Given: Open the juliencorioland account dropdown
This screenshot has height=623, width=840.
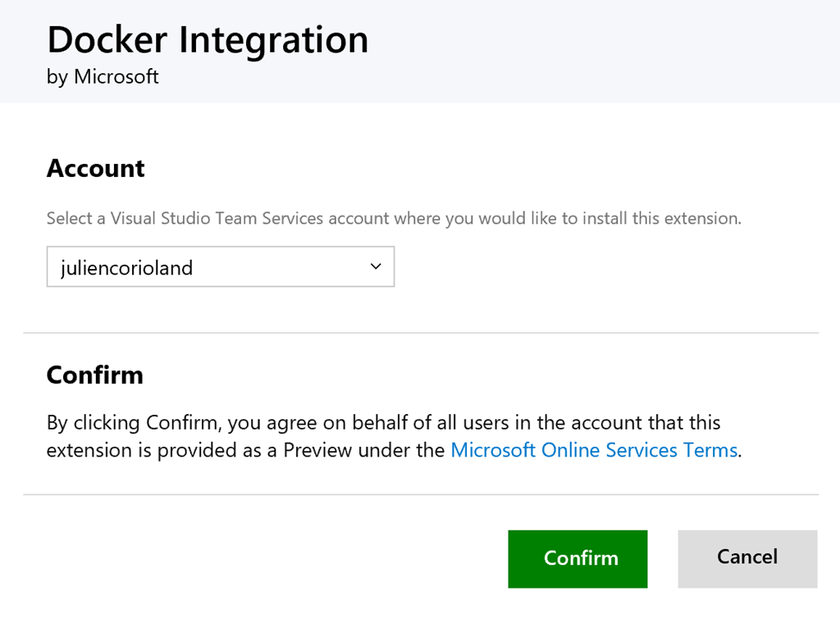Looking at the screenshot, I should 220,266.
